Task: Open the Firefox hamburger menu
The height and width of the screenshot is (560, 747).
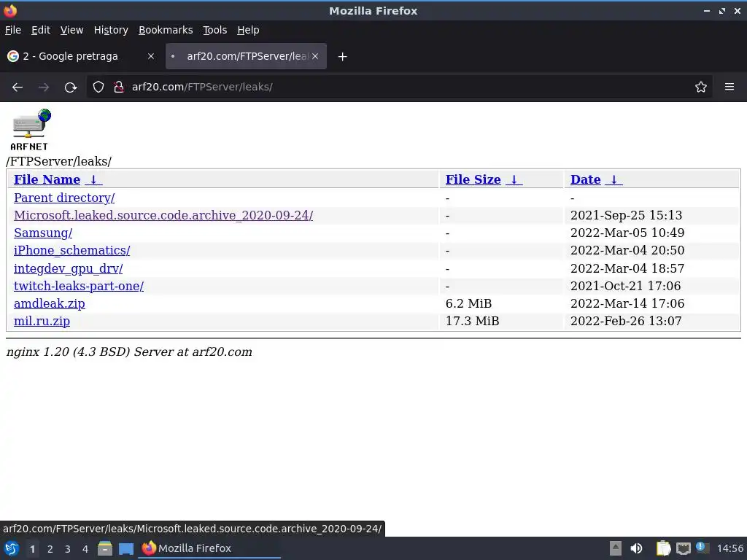Action: (729, 87)
